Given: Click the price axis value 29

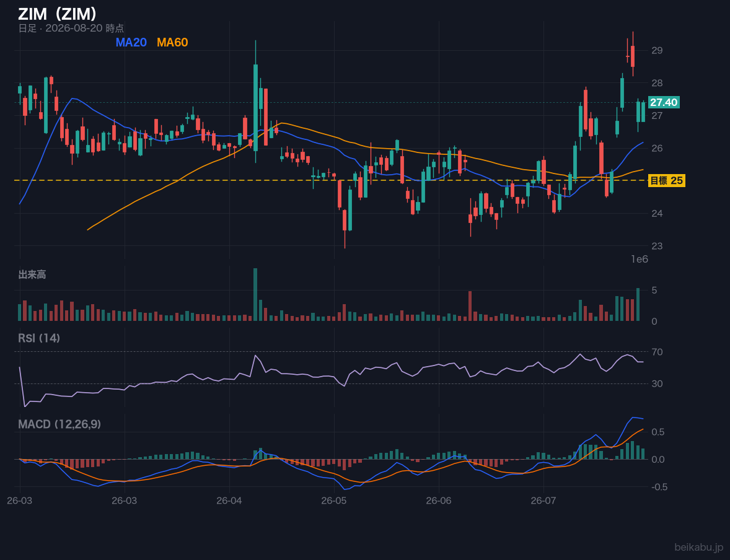Looking at the screenshot, I should 657,50.
